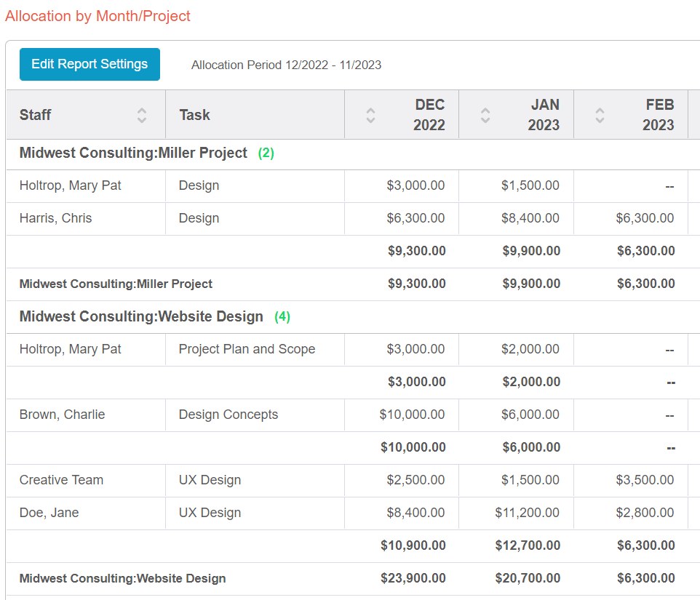Click the green (2) count on Miller Project
Screen dimensions: 700x600
coord(266,153)
